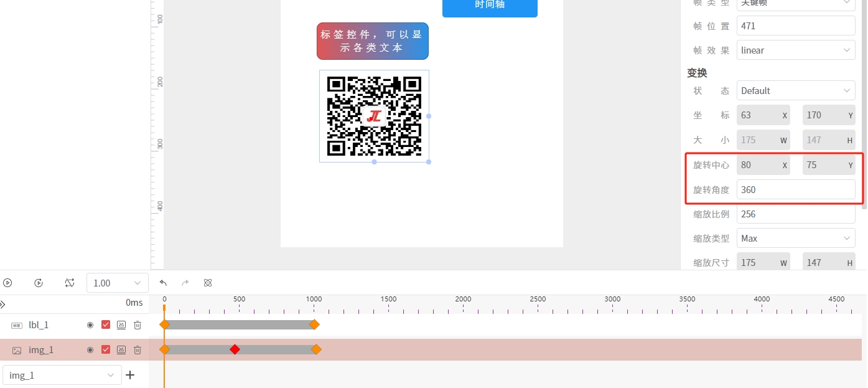Image resolution: width=868 pixels, height=388 pixels.
Task: Open the 缩放类型 Max dropdown
Action: 796,239
